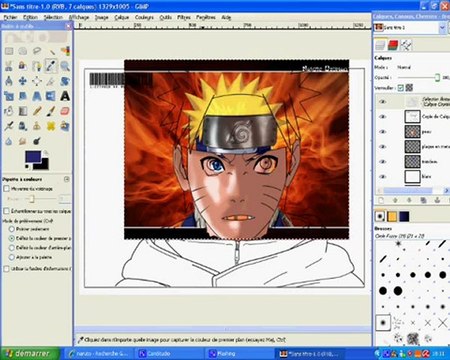
Task: Adjust the layer Opacité slider handle
Action: [437, 77]
